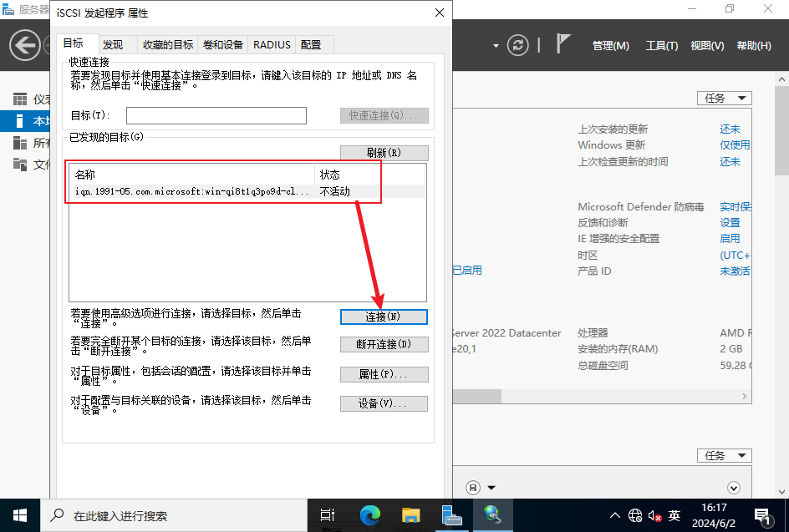This screenshot has height=532, width=789.
Task: Click the Server Manager back arrow
Action: point(26,45)
